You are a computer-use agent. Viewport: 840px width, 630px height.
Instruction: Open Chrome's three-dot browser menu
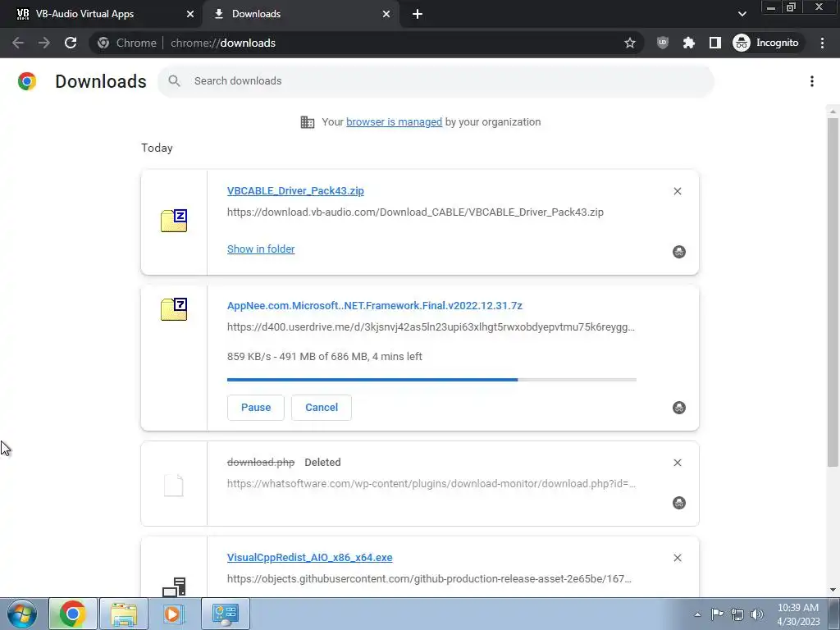pyautogui.click(x=822, y=43)
